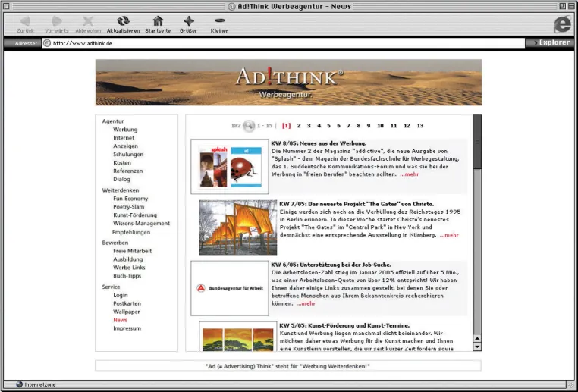Image resolution: width=578 pixels, height=392 pixels.
Task: Open the Referenzen menu entry
Action: click(128, 171)
